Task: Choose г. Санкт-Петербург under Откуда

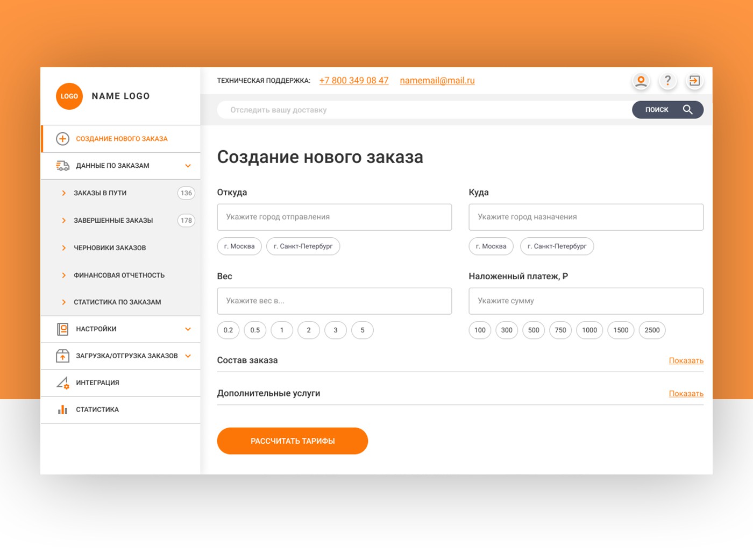Action: coord(303,246)
